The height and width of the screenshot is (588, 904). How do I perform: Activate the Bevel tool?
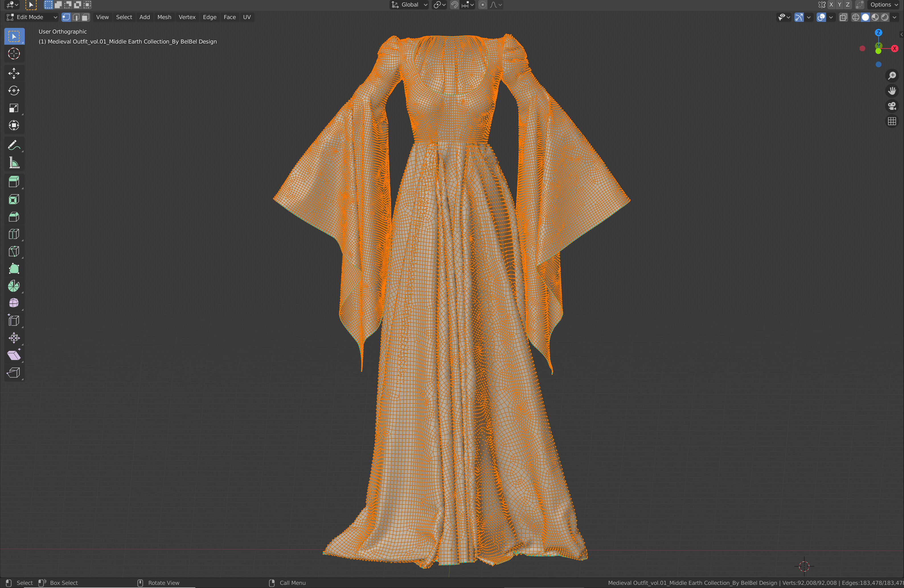(x=14, y=216)
